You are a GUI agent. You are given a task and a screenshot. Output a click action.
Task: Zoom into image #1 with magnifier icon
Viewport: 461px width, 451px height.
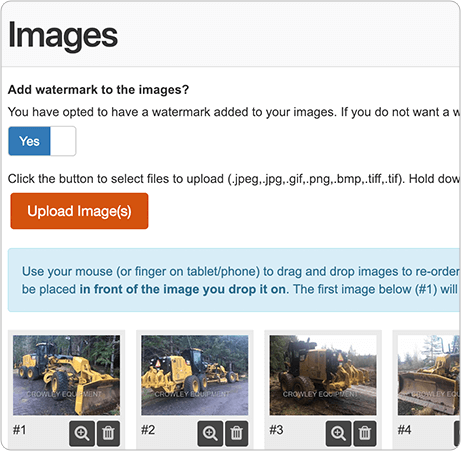82,433
